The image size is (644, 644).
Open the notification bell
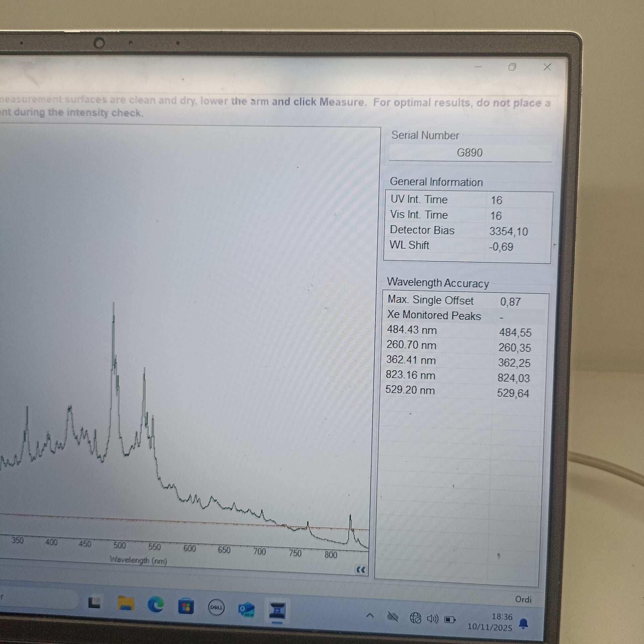point(523,624)
